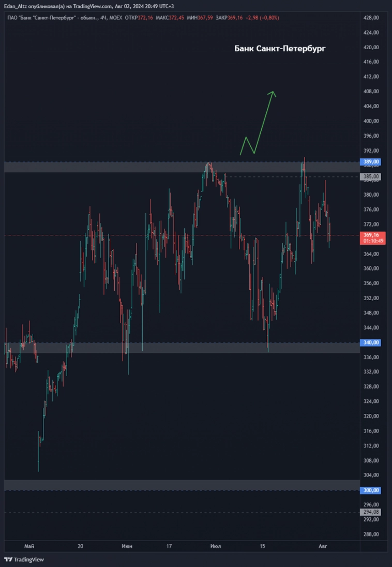Screen dimensions: 392x567
Task: Click the Июл label on the time axis
Action: click(216, 546)
